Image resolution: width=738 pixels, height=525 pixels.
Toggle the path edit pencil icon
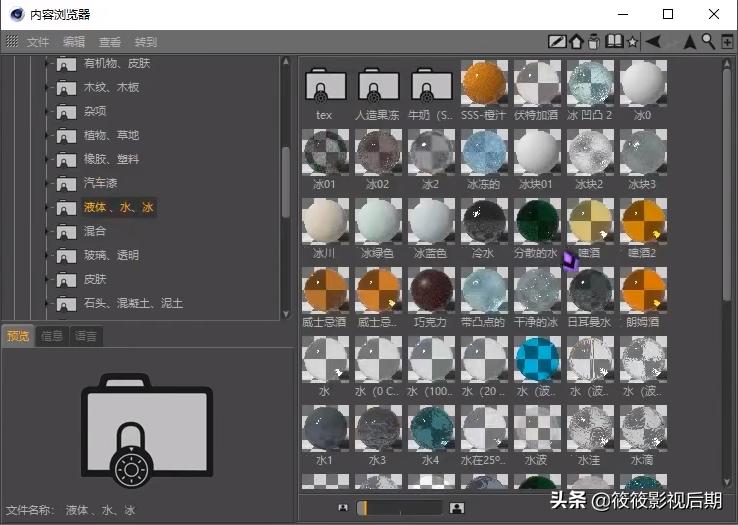coord(557,42)
